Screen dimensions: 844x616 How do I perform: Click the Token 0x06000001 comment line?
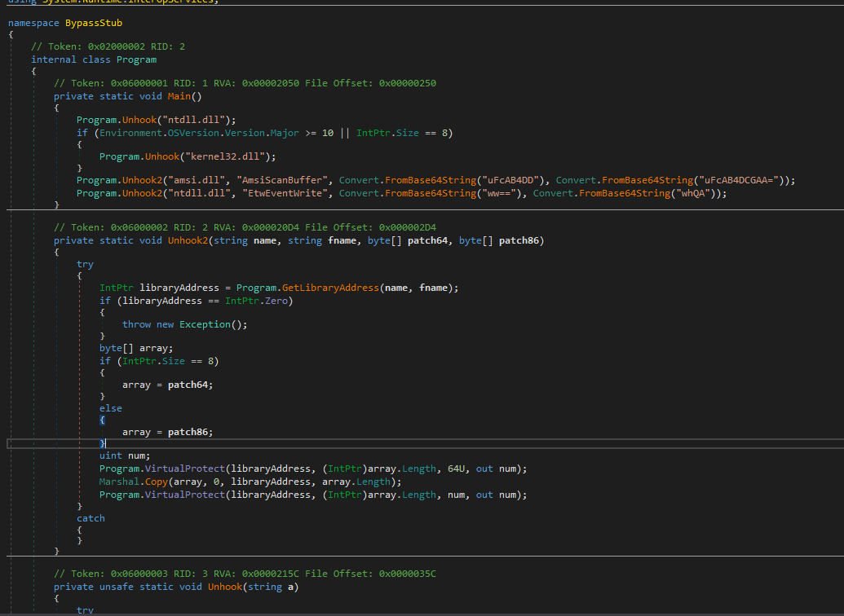click(245, 83)
